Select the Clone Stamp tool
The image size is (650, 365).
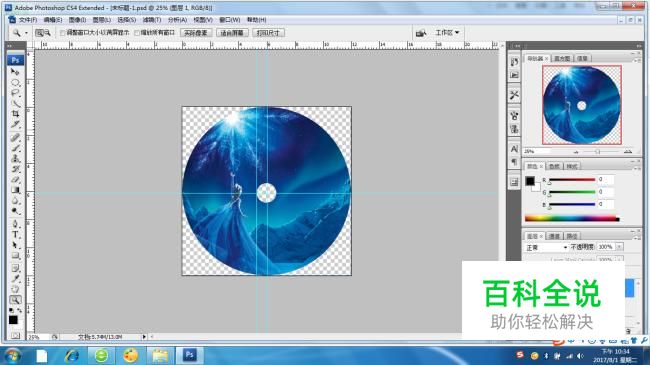15,158
